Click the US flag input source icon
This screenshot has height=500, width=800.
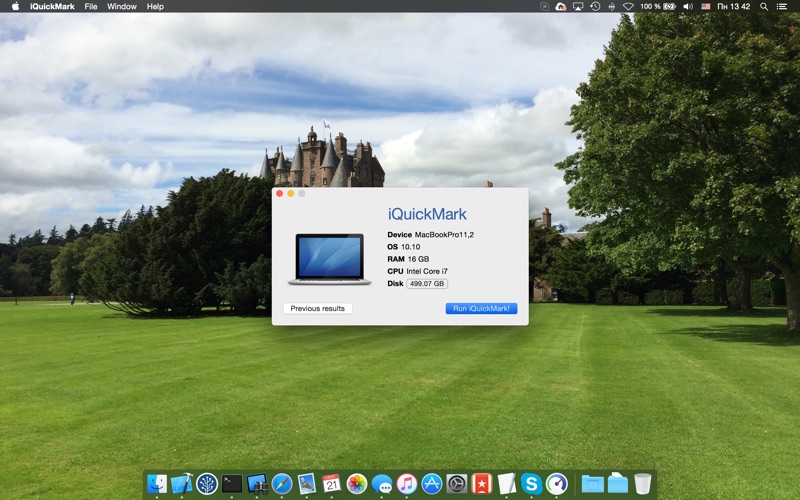click(706, 6)
